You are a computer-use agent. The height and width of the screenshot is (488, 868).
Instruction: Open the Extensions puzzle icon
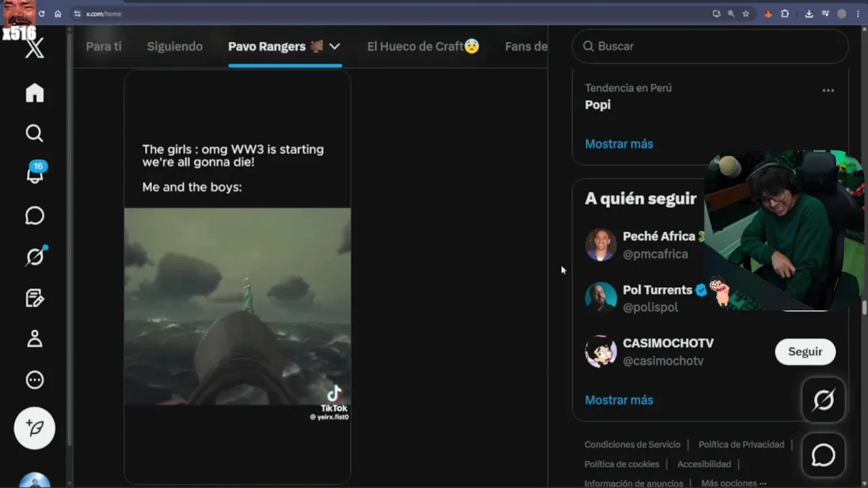785,14
